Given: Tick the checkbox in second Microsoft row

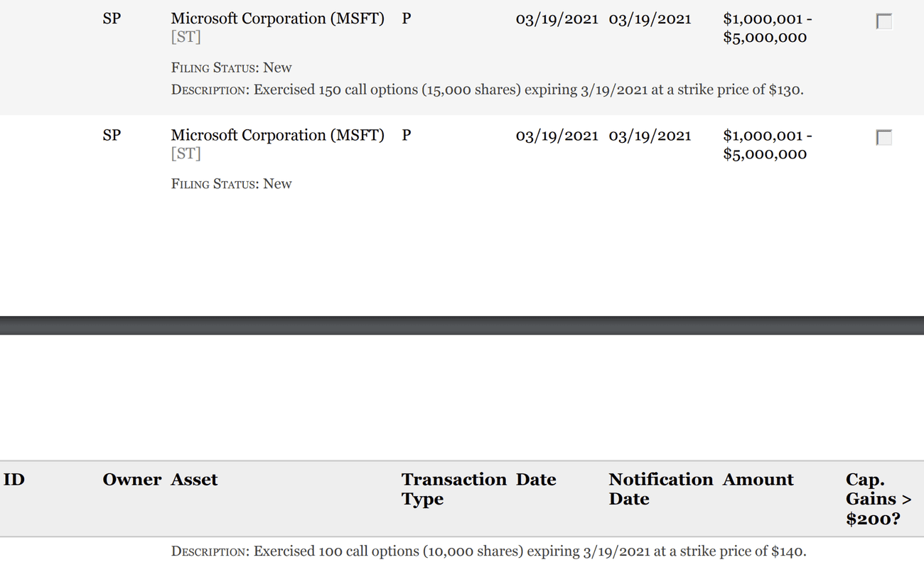Looking at the screenshot, I should (883, 138).
